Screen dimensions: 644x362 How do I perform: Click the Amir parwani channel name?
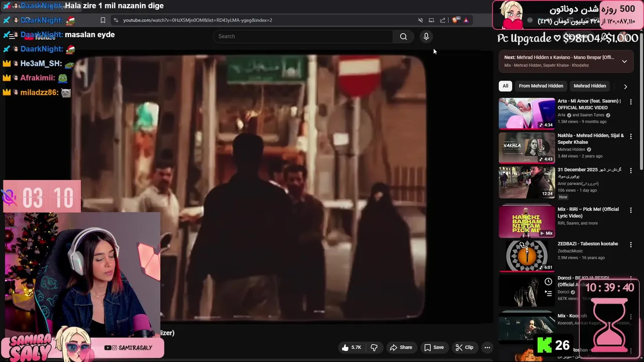coord(578,184)
